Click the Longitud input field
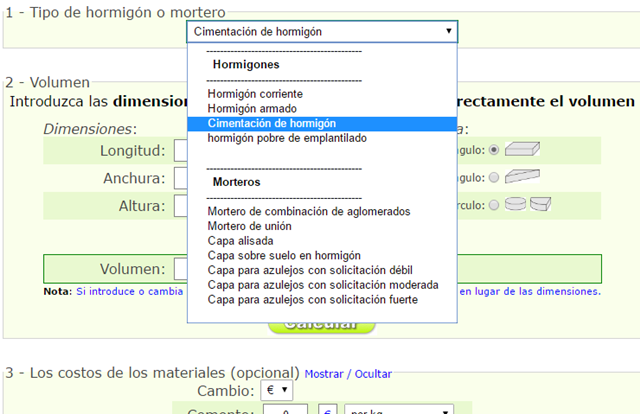640x414 pixels. coord(181,150)
